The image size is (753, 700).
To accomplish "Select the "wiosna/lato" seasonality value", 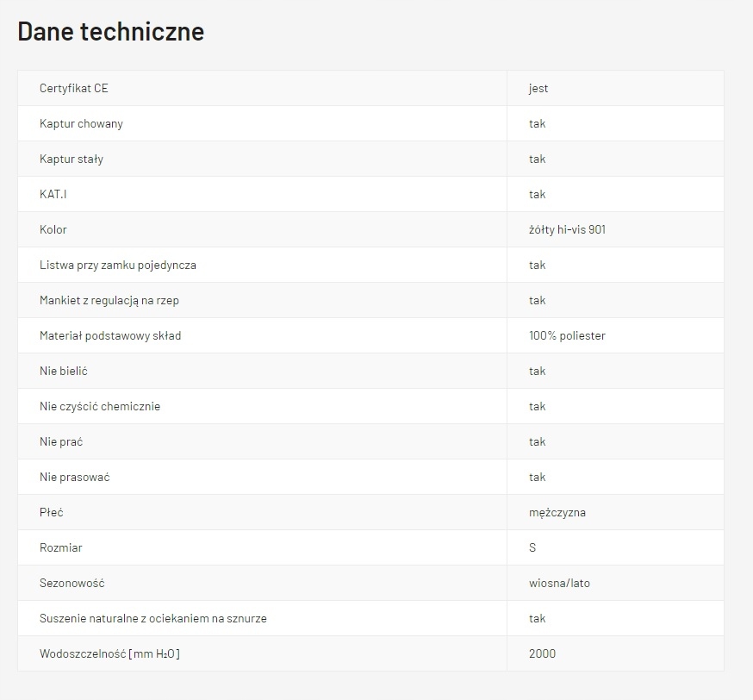I will coord(559,583).
